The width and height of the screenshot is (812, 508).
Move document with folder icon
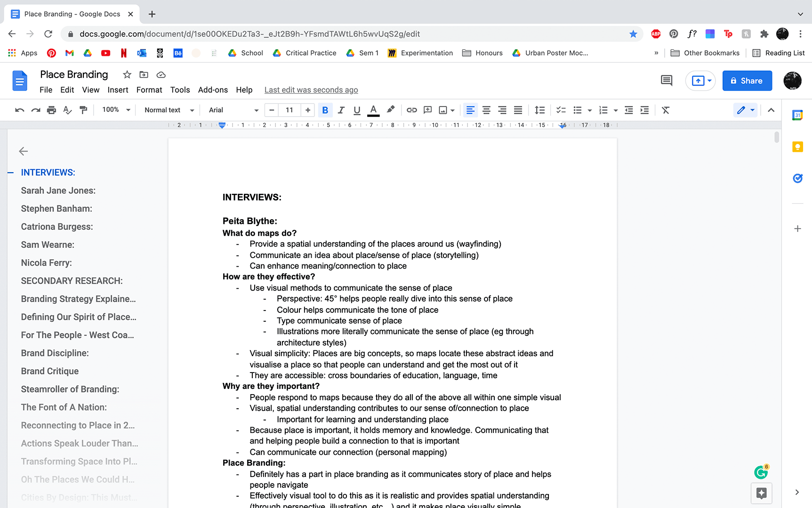coord(144,75)
